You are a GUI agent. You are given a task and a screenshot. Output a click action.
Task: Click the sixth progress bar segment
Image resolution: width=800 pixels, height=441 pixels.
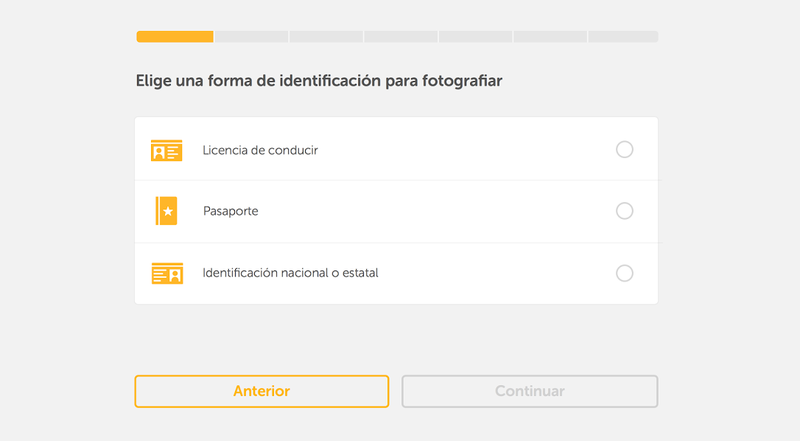[550, 37]
